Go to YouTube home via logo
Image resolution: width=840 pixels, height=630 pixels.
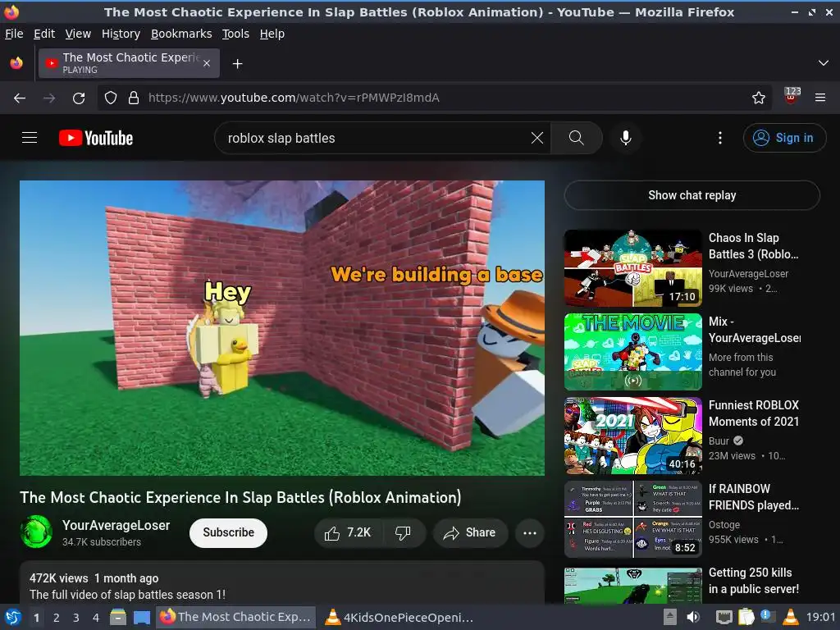pyautogui.click(x=96, y=138)
